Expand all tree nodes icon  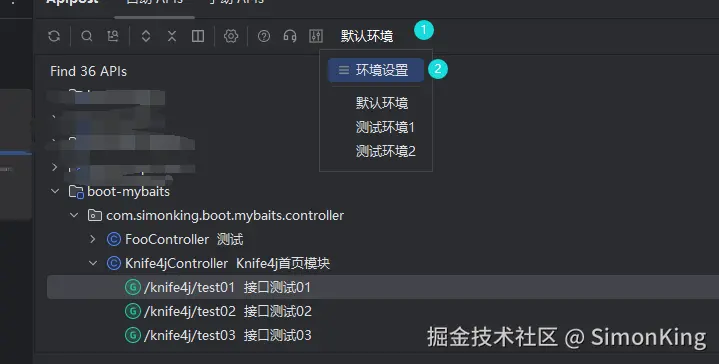coord(146,36)
